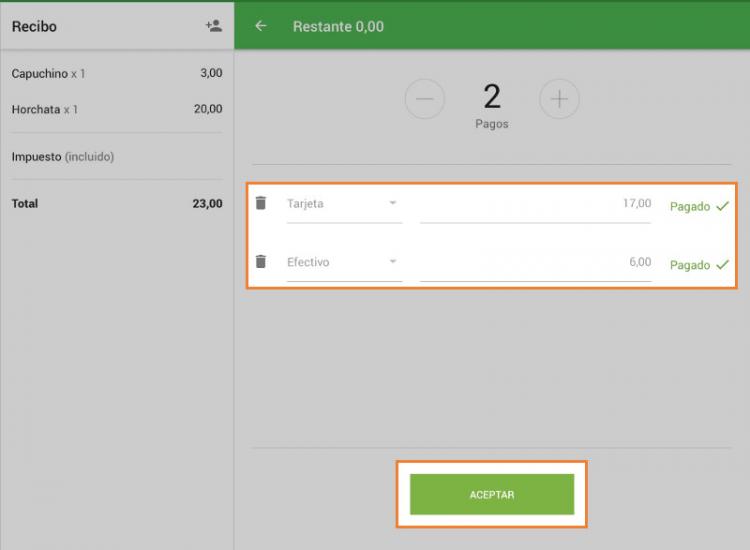The image size is (750, 550).
Task: Click the 6,00 amount field
Action: (x=535, y=263)
